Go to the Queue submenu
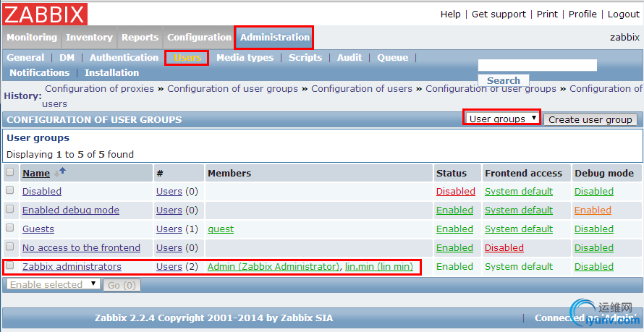 click(x=393, y=57)
